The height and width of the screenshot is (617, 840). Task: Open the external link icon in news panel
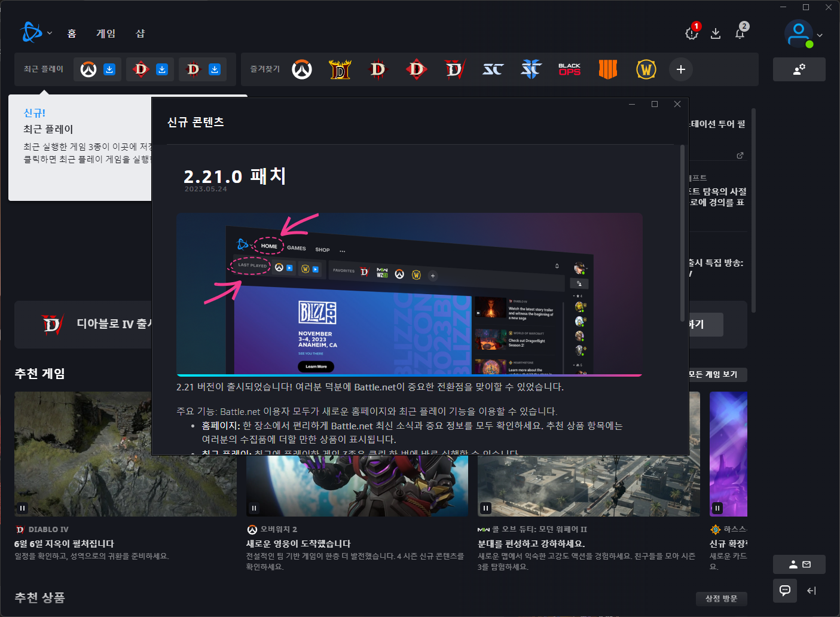coord(740,155)
